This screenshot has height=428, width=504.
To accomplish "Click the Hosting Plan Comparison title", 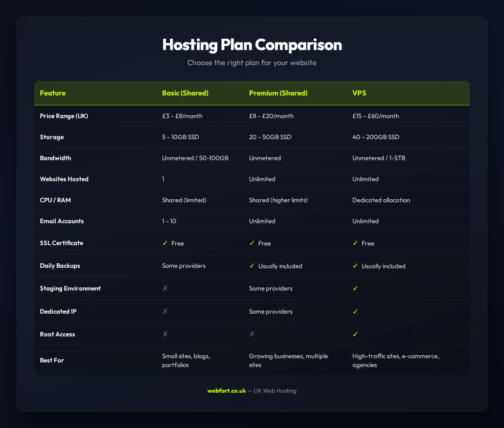I will pos(252,45).
